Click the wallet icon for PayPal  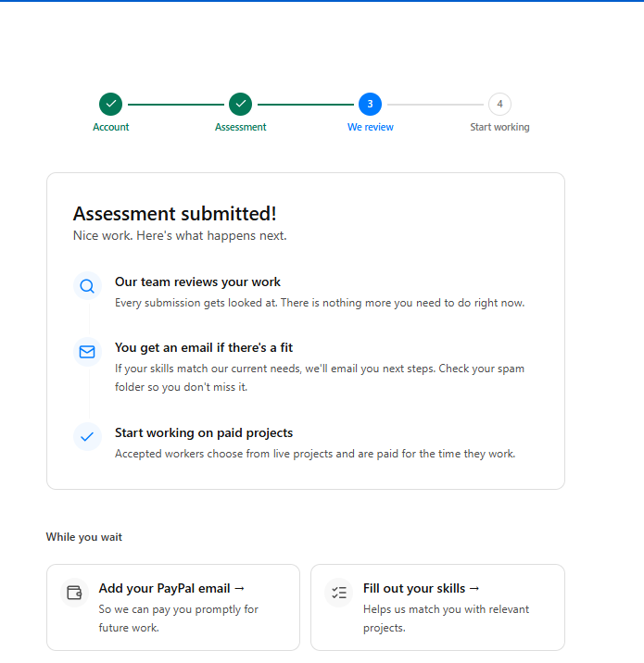pyautogui.click(x=74, y=593)
